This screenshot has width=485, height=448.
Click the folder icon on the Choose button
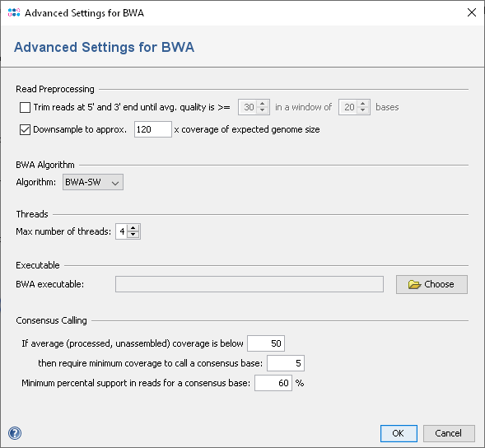click(414, 284)
